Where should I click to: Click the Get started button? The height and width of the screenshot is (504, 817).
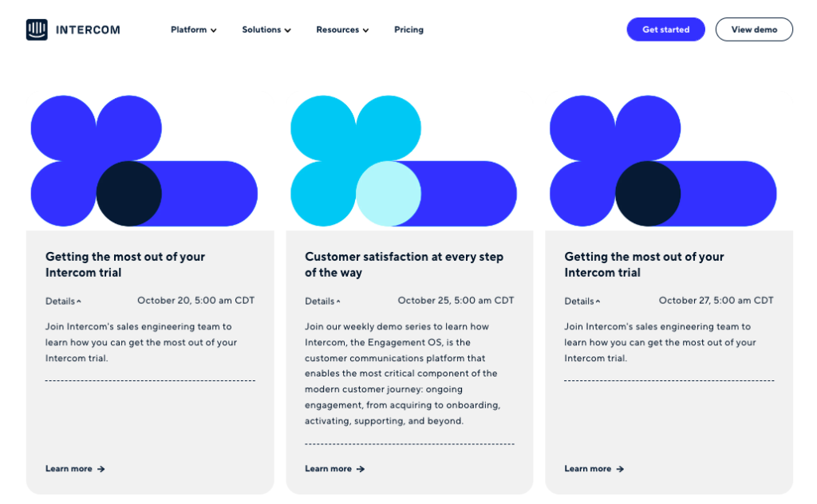pos(665,29)
